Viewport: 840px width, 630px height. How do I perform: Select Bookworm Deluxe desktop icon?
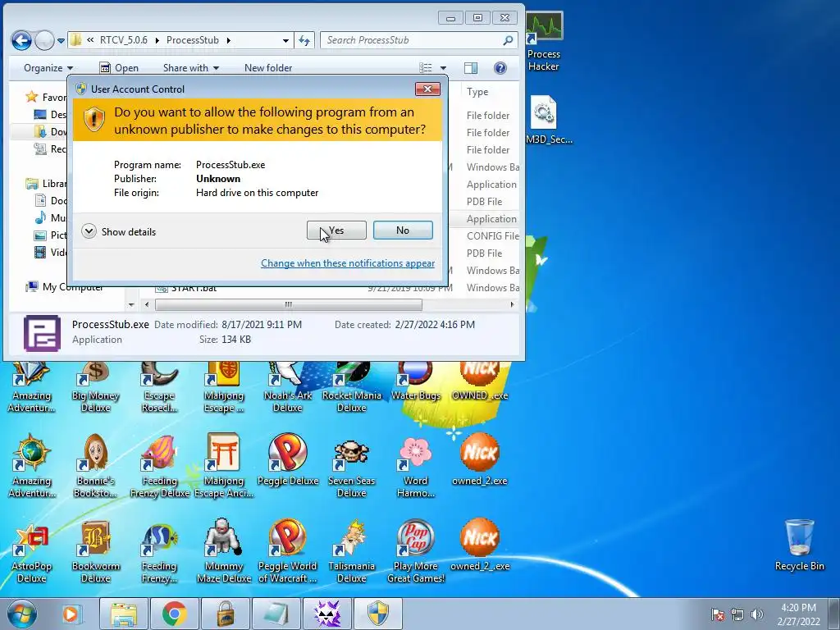95,552
